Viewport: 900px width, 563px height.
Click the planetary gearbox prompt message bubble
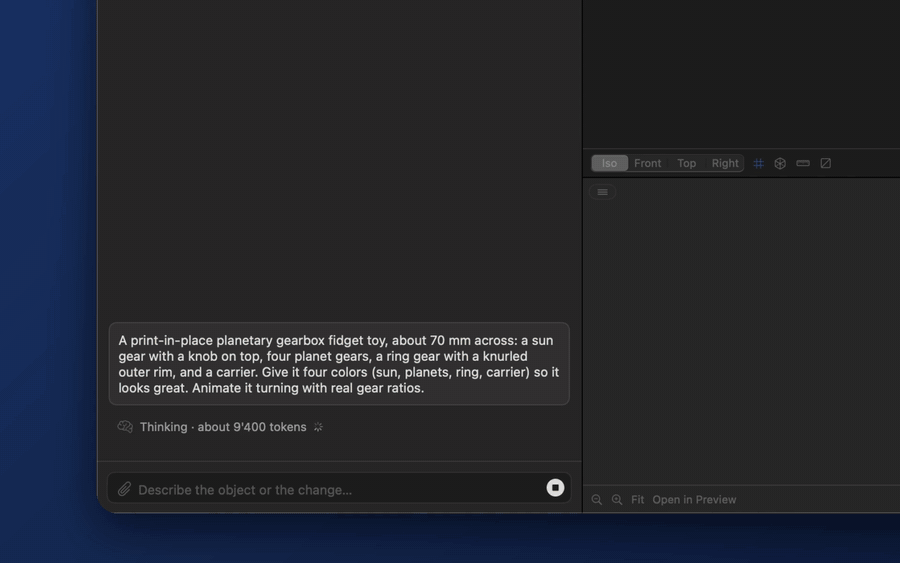[x=339, y=364]
